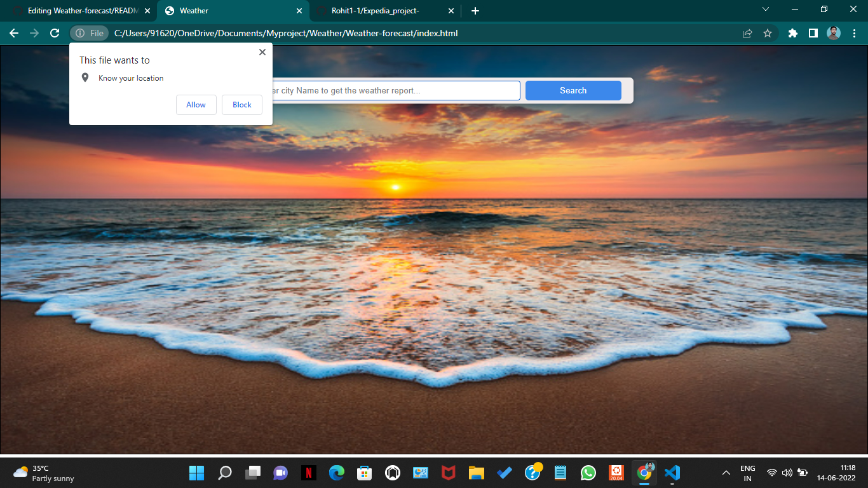868x488 pixels.
Task: Switch to Chrome taskbar icon
Action: [x=644, y=473]
